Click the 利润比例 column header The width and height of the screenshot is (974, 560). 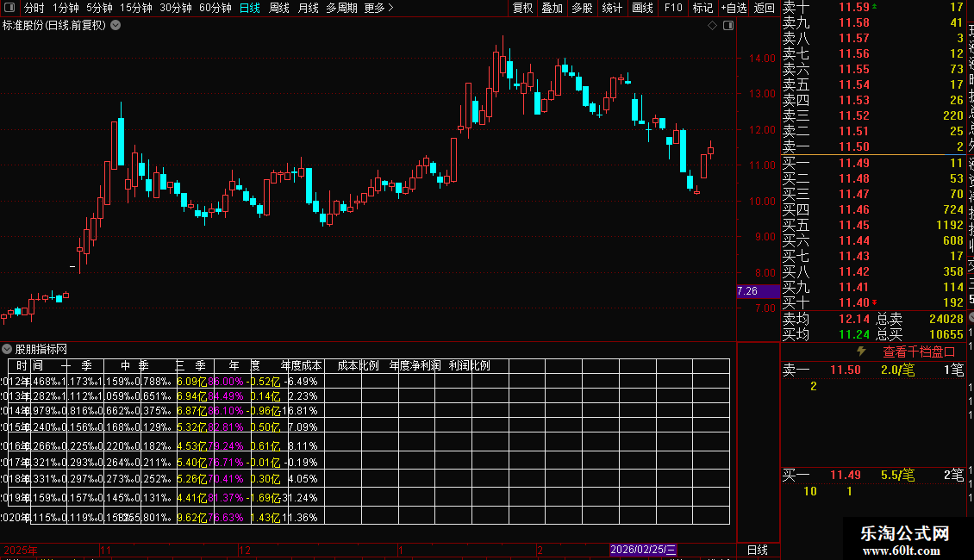[x=470, y=365]
